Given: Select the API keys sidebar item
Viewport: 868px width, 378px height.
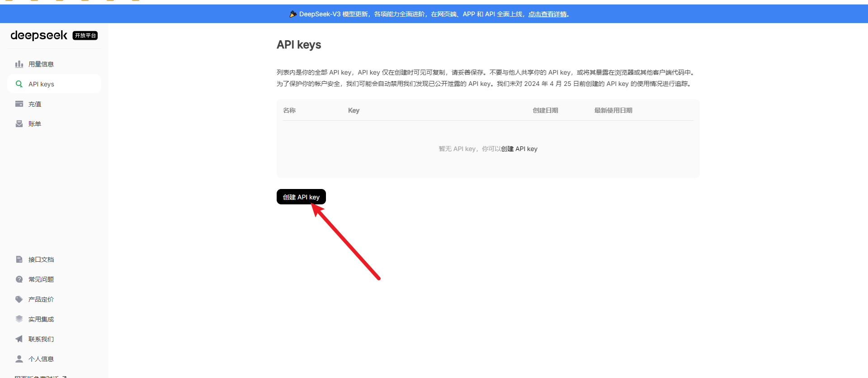Looking at the screenshot, I should click(x=54, y=84).
